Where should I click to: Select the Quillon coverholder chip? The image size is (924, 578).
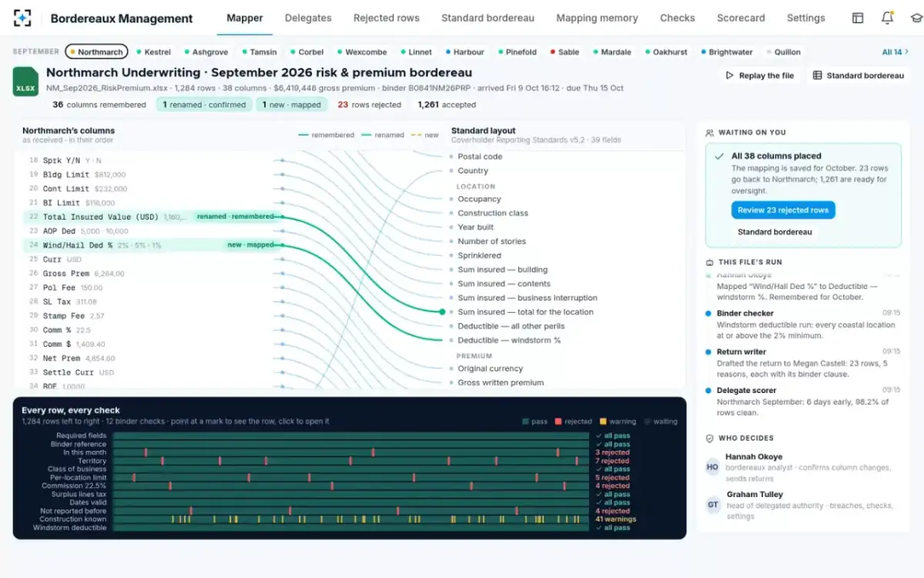tap(783, 52)
